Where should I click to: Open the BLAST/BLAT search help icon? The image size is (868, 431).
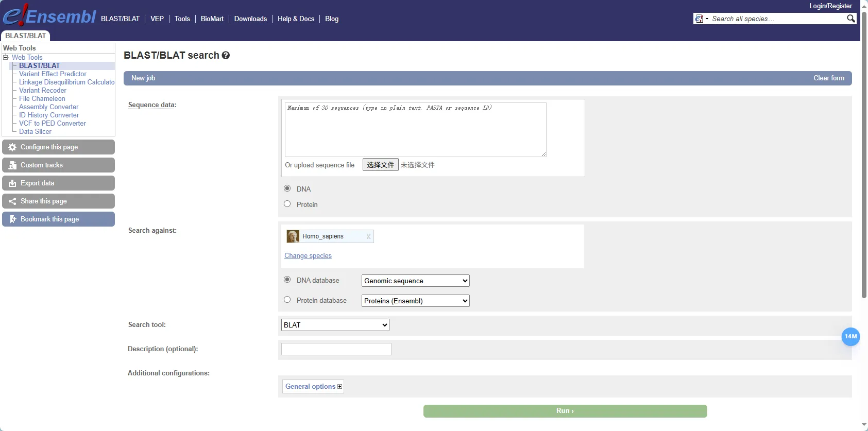[x=226, y=56]
